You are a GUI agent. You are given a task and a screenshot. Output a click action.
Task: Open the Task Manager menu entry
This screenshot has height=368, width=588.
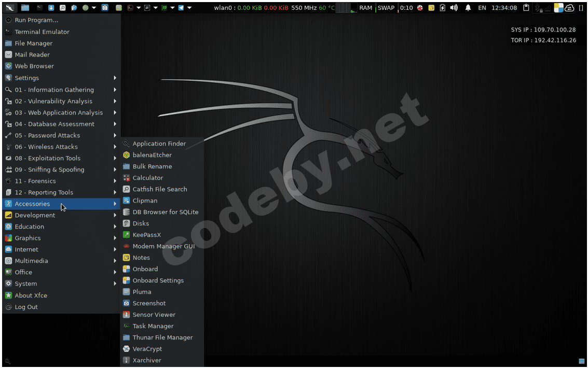click(153, 326)
